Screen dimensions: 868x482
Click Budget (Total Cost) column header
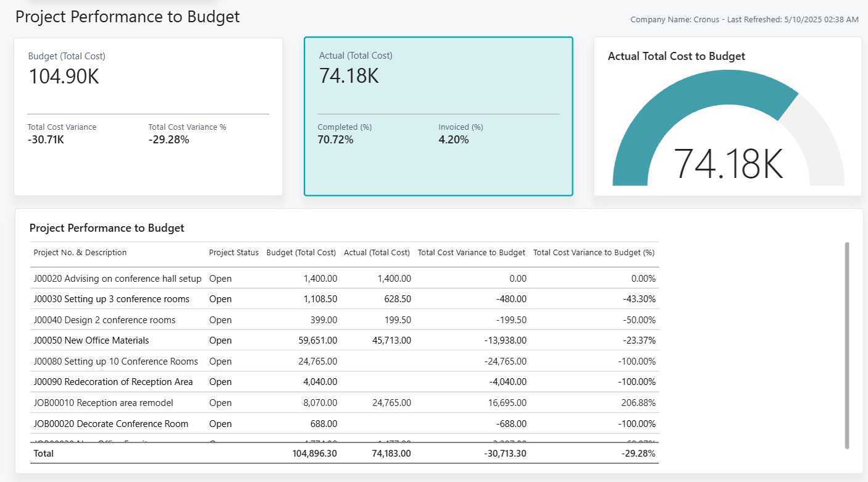301,253
